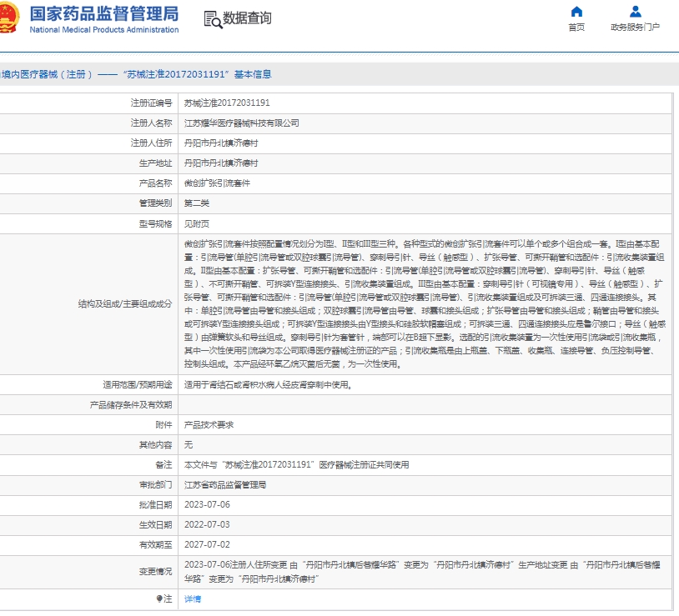Select the 管理类别 label
Screen dimensions: 679x616
[155, 203]
